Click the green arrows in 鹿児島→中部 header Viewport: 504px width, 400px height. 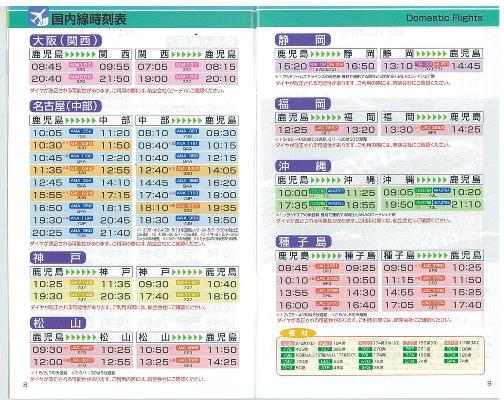(x=81, y=120)
